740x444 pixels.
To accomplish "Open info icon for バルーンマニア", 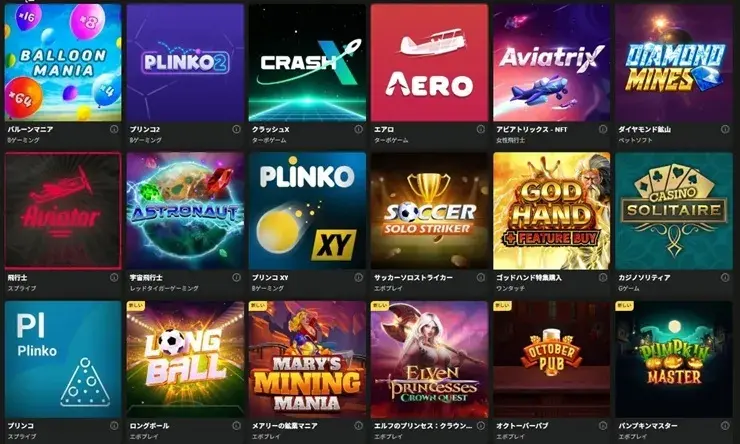I will click(114, 129).
